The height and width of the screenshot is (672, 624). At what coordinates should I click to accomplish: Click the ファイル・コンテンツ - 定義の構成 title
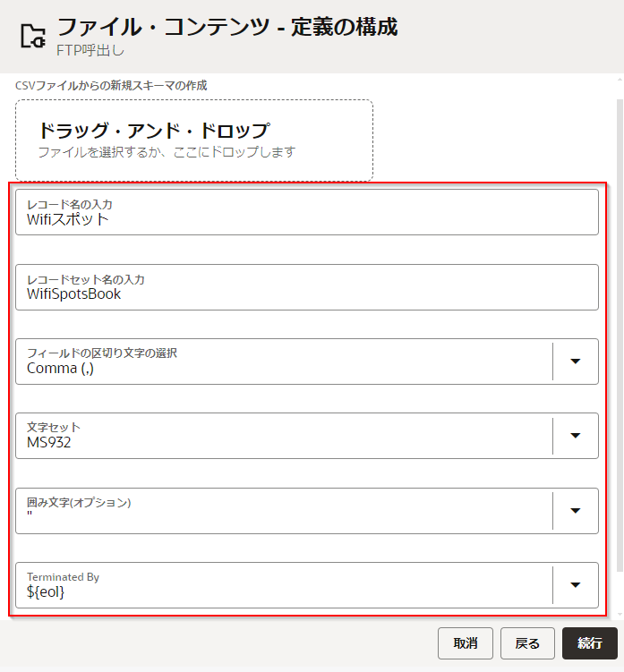227,27
